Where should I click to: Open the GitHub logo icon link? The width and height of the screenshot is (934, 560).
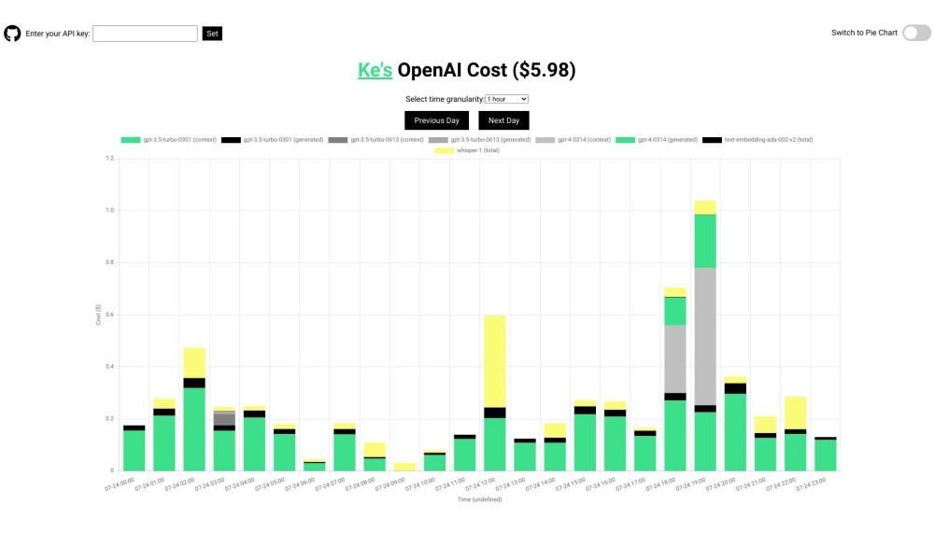point(12,34)
